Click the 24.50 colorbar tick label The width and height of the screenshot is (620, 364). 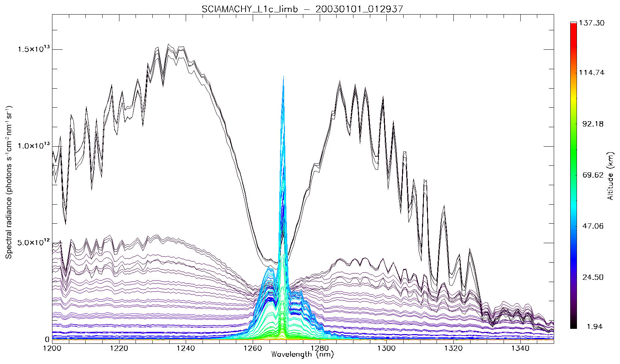[x=593, y=277]
